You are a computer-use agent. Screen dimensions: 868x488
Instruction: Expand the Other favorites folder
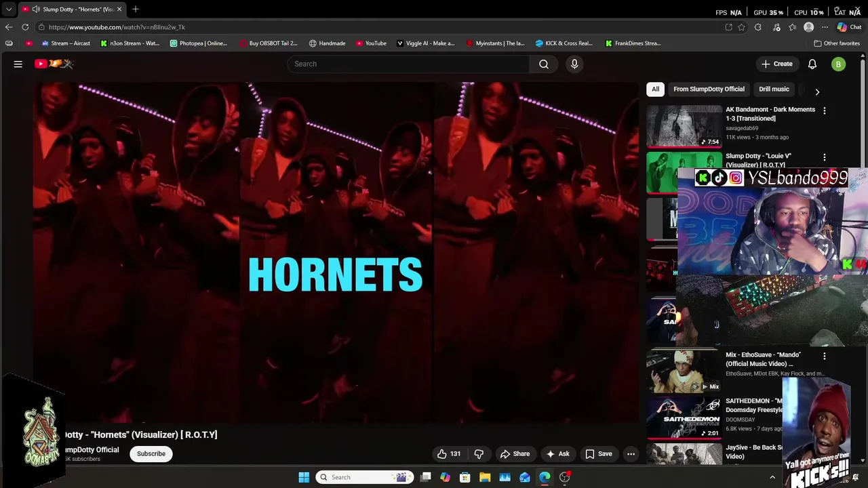coord(837,43)
